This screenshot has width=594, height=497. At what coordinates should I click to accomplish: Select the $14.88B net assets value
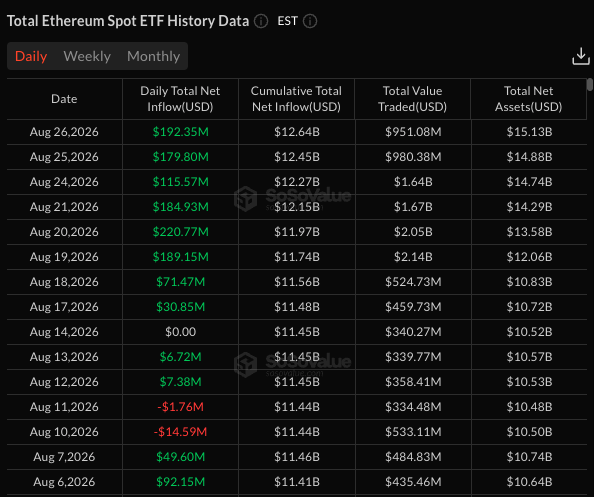pos(529,157)
